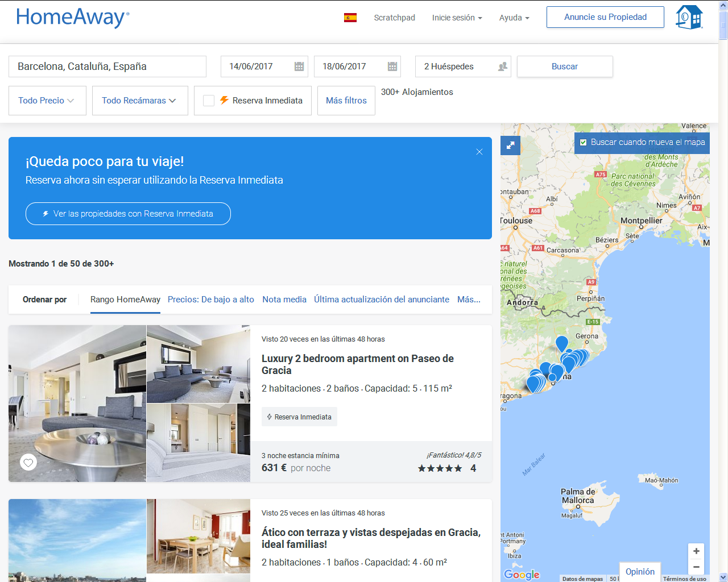Open the check-in date calendar icon
This screenshot has height=582, width=728.
(x=299, y=66)
